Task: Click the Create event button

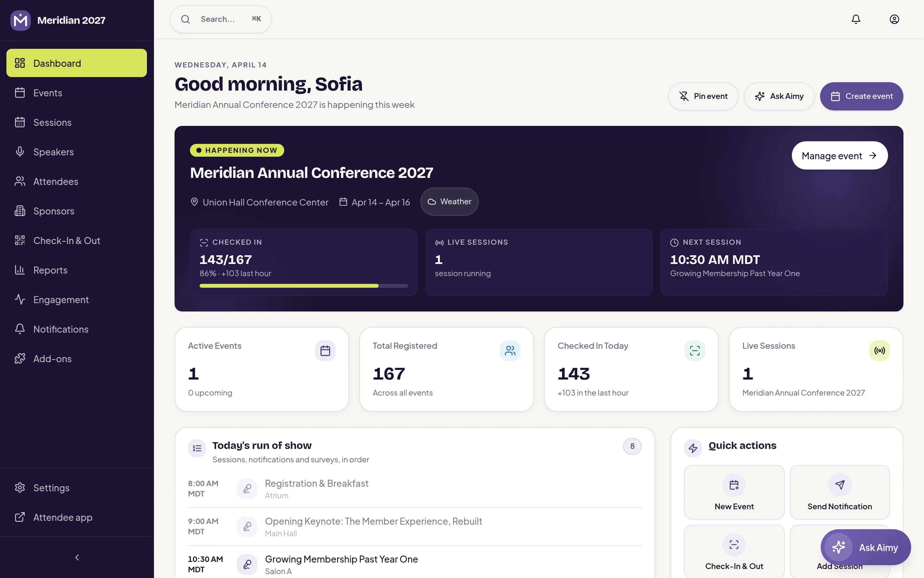Action: [x=861, y=96]
